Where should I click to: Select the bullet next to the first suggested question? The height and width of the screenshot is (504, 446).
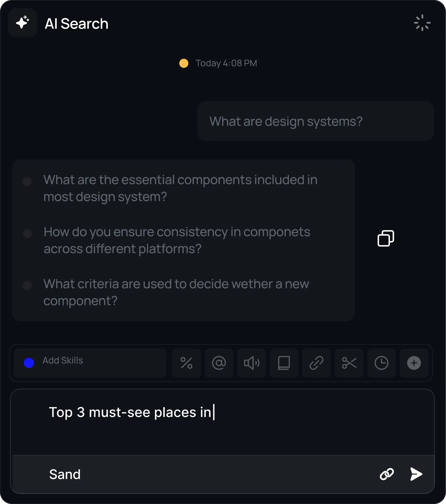click(27, 181)
